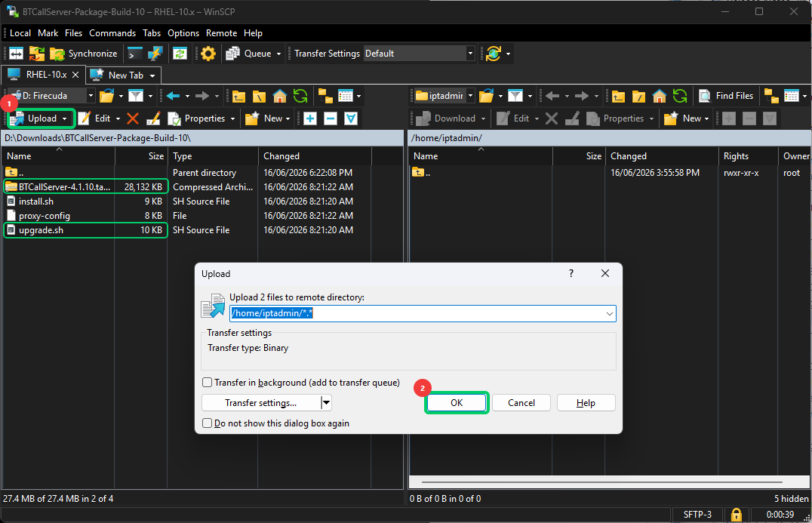The image size is (812, 523).
Task: Confirm the upload with OK
Action: coord(457,403)
